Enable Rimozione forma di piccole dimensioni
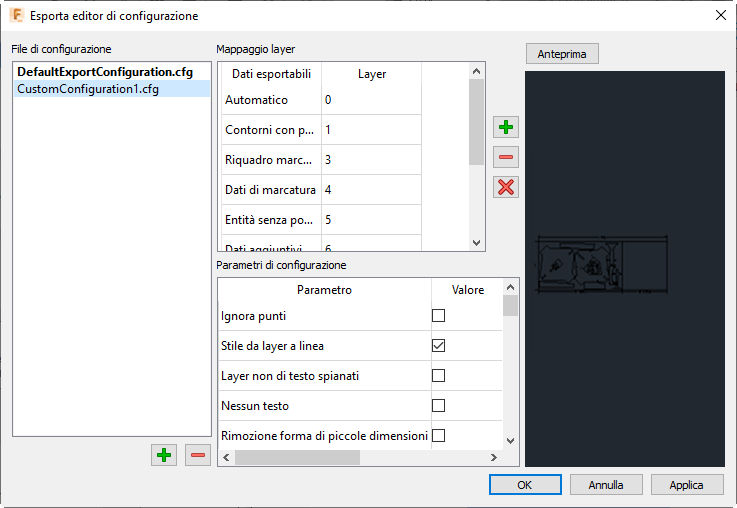 (x=439, y=436)
